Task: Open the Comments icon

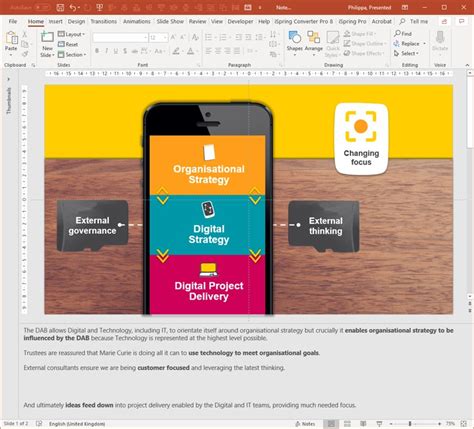Action: (x=461, y=21)
